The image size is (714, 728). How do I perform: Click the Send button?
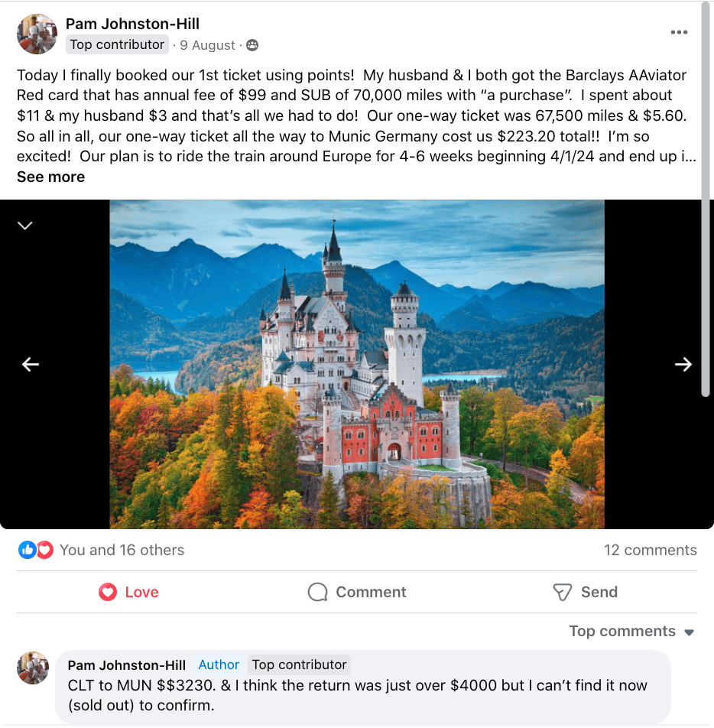click(x=585, y=592)
